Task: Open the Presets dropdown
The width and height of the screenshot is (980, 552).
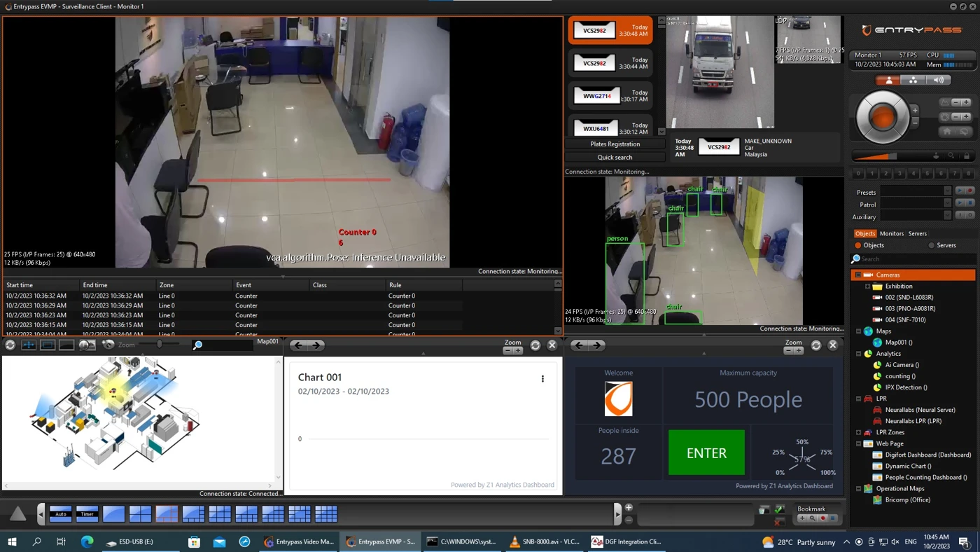Action: (x=947, y=192)
